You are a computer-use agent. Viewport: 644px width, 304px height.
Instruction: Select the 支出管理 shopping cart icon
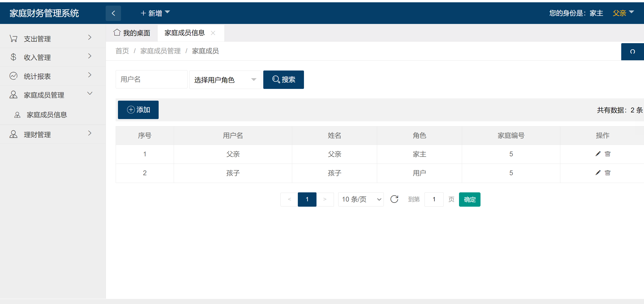[x=13, y=38]
